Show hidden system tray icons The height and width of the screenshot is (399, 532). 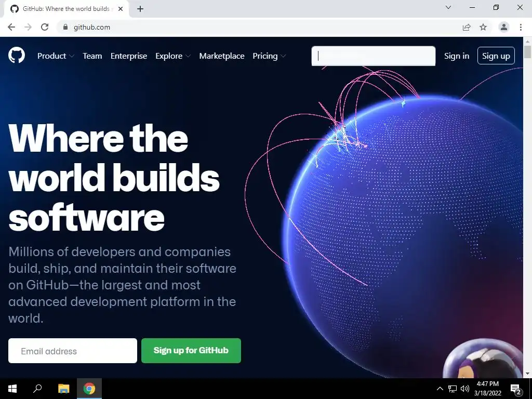(440, 389)
